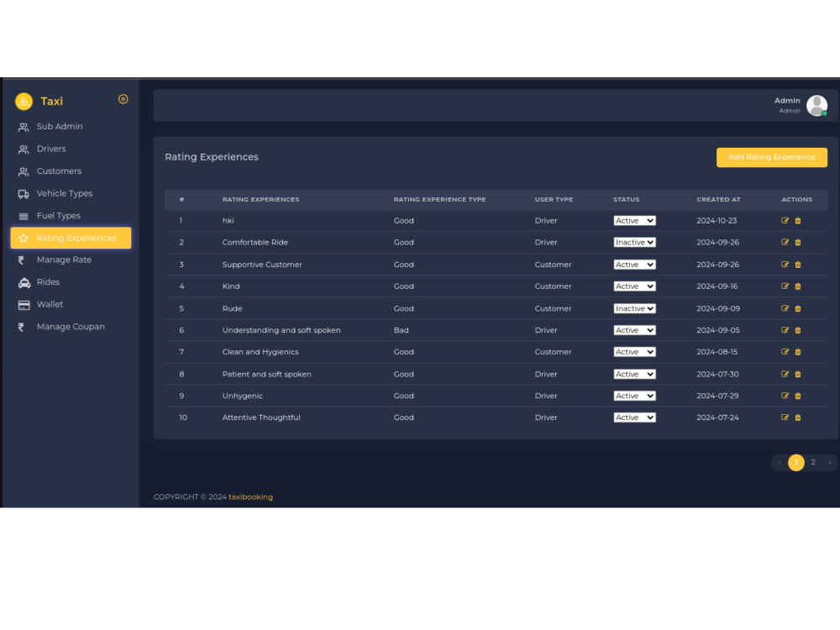Edit the Understanding and soft spoken row
The height and width of the screenshot is (630, 840).
click(785, 330)
